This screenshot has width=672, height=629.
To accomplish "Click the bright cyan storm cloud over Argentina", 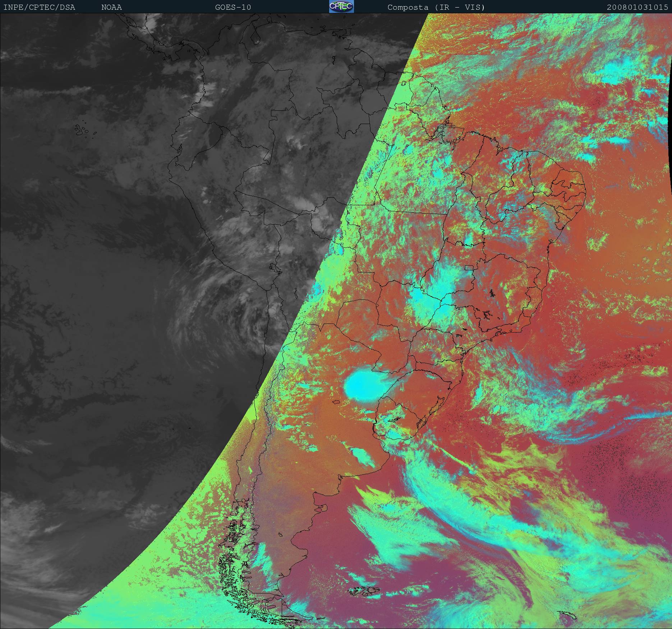I will (x=361, y=386).
